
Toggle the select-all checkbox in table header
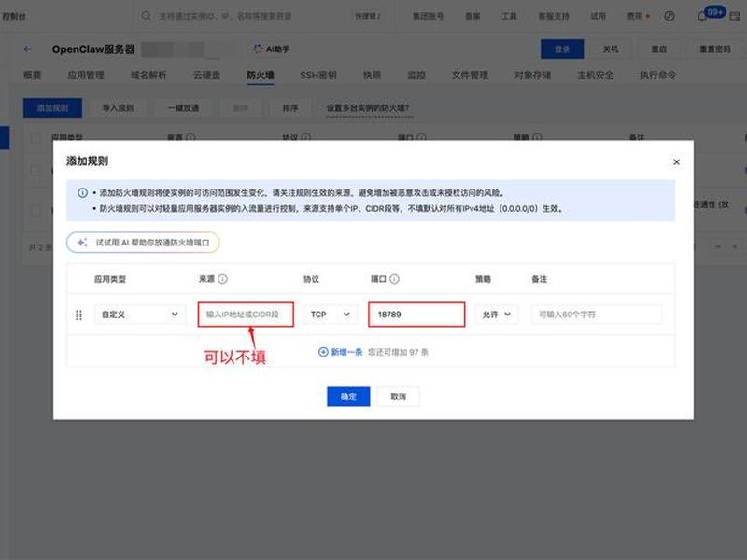[35, 138]
